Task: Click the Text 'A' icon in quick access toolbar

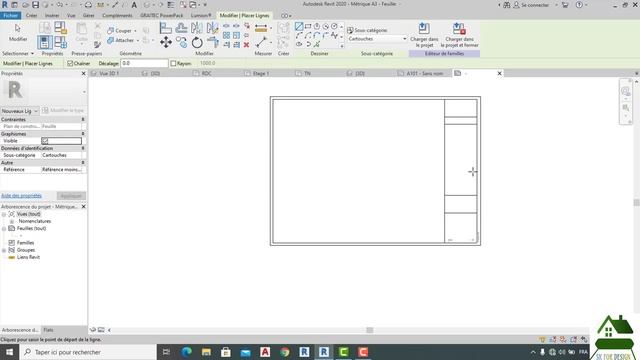Action: click(134, 5)
